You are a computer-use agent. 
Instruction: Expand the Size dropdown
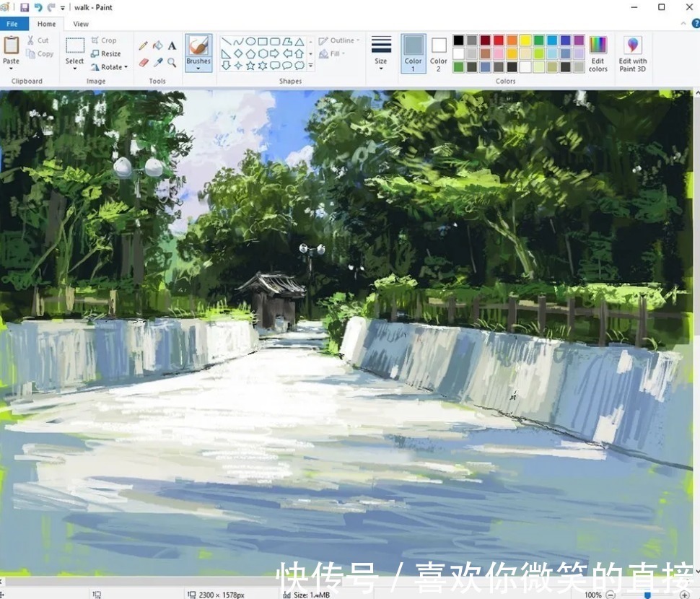point(381,52)
